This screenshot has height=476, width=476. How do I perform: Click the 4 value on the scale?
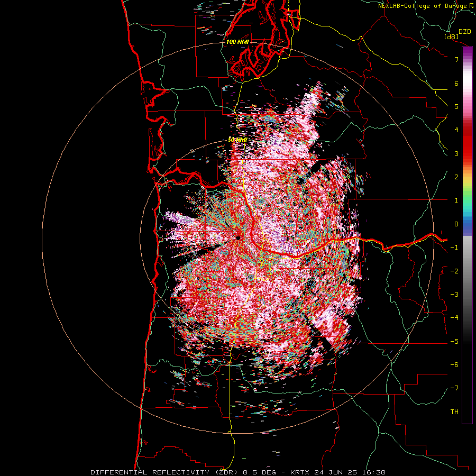pos(456,130)
